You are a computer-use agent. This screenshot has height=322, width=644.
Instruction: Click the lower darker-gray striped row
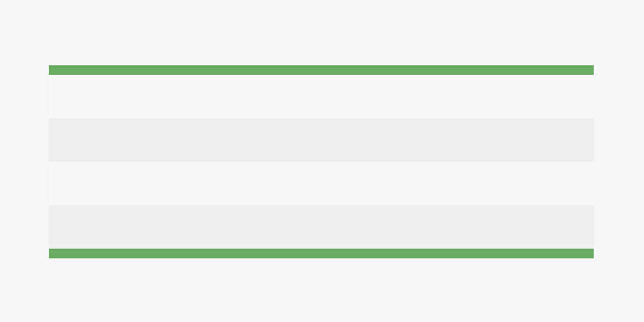[321, 227]
